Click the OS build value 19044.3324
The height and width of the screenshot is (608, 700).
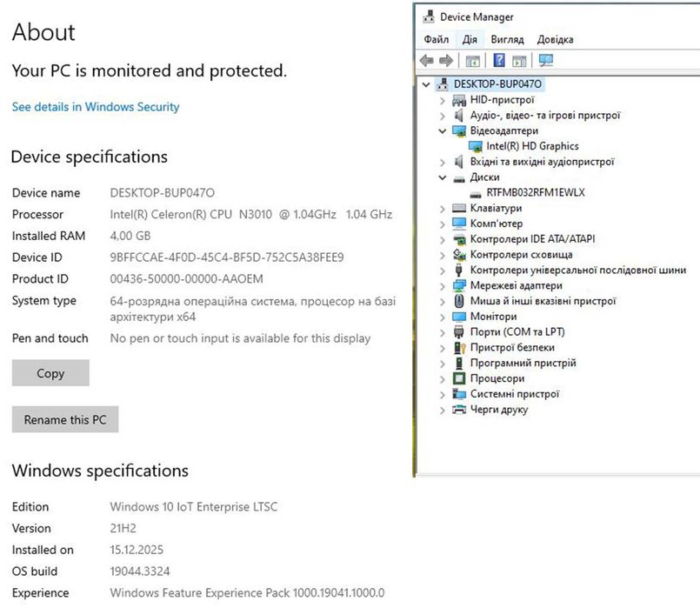point(140,571)
